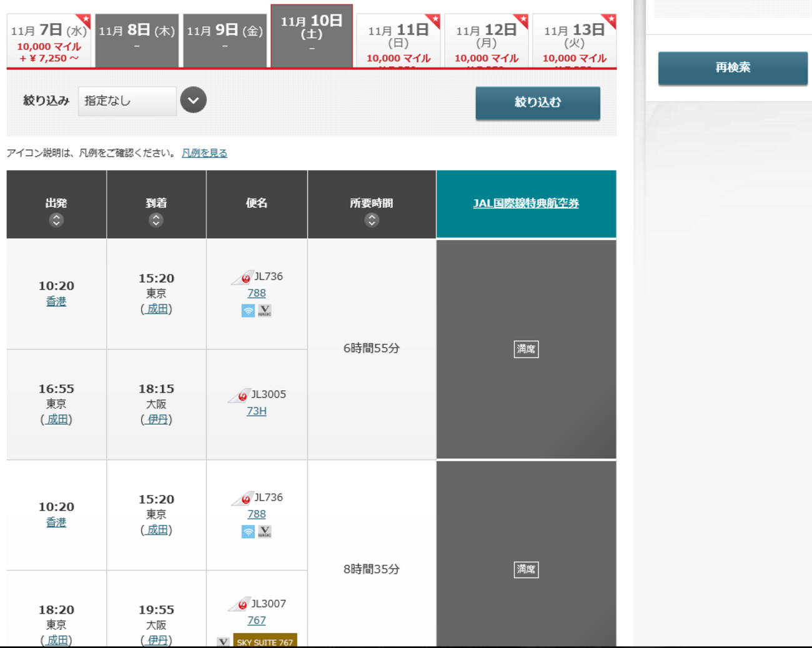Sort by duration using 所要時間 sort icon

(x=372, y=220)
